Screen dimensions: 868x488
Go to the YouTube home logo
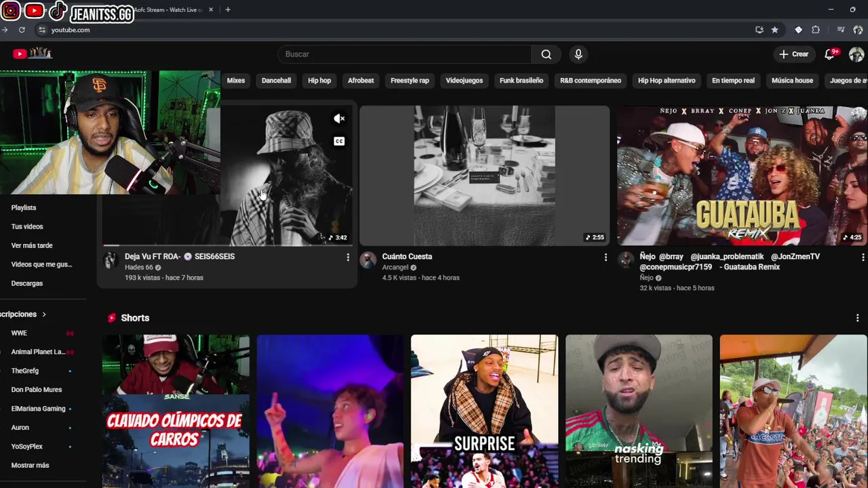(32, 54)
